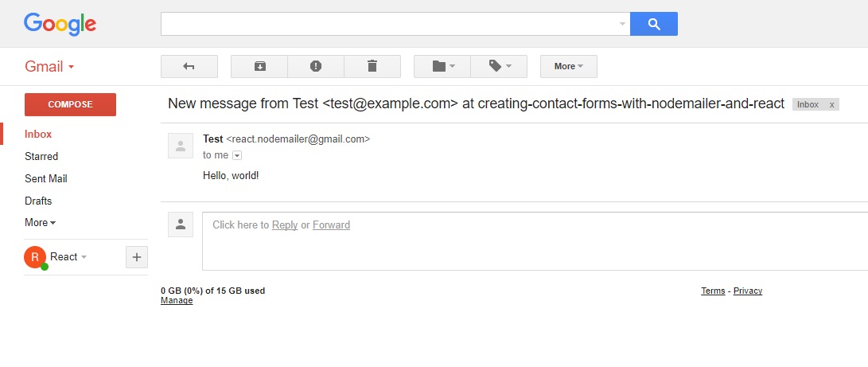868x367 pixels.
Task: Open the Sent Mail folder
Action: (x=46, y=179)
